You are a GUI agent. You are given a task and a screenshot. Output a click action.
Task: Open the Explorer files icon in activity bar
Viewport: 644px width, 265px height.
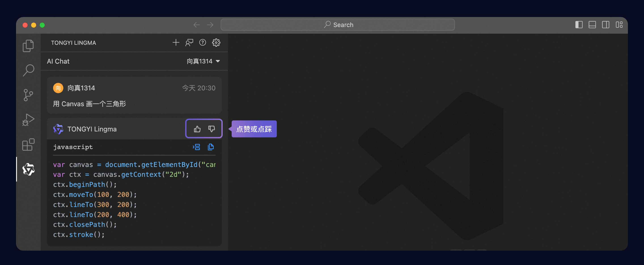click(x=28, y=46)
